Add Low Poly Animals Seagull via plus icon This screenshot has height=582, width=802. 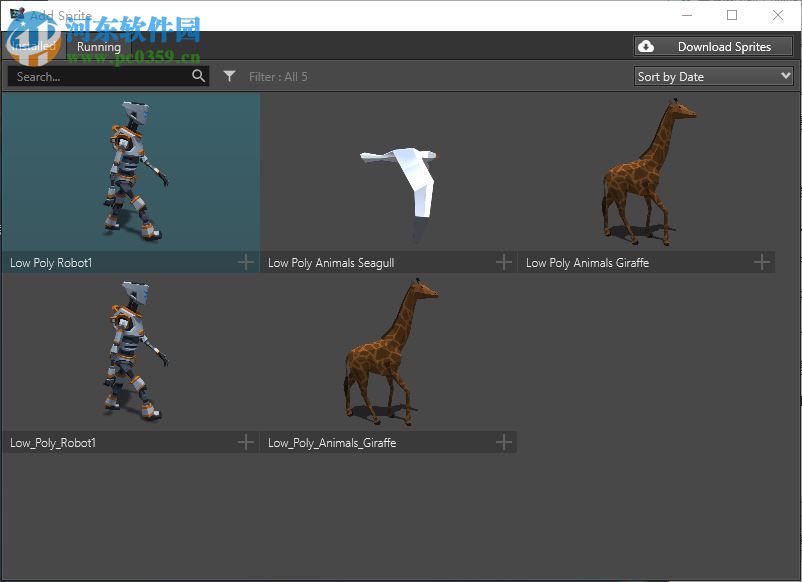(x=504, y=262)
